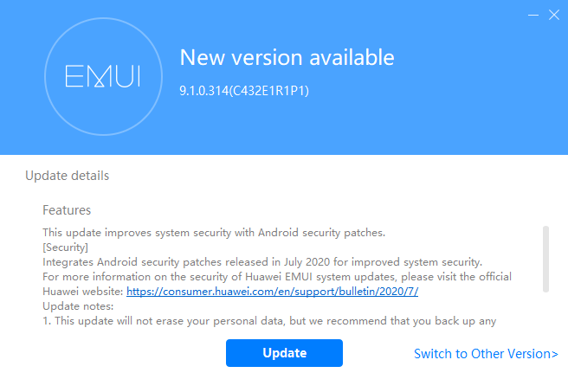Click the Update details heading
568x392 pixels.
[67, 176]
